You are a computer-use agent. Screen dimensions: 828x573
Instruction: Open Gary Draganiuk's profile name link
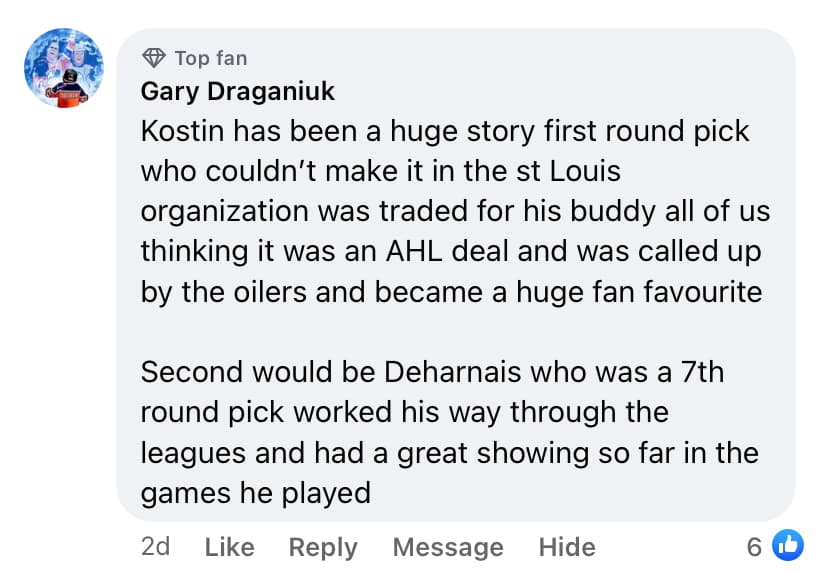[x=238, y=92]
